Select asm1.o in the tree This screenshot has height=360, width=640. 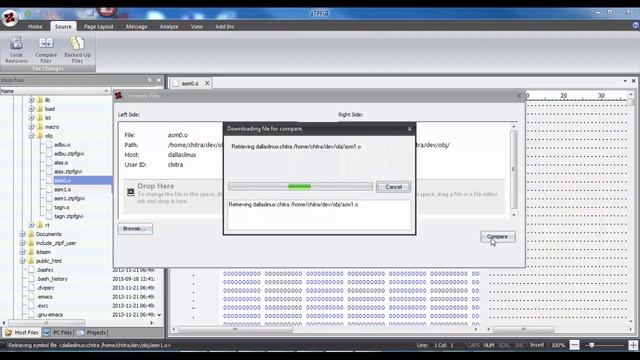62,189
